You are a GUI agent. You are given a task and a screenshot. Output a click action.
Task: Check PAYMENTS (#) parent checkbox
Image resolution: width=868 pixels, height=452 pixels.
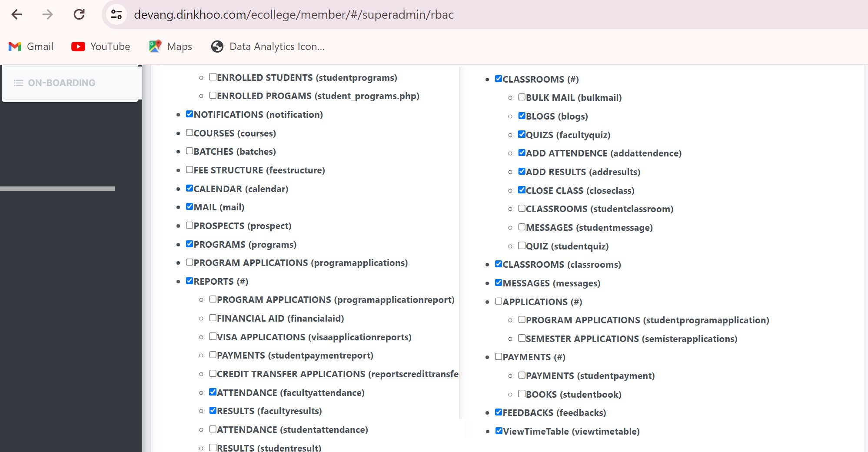(499, 356)
